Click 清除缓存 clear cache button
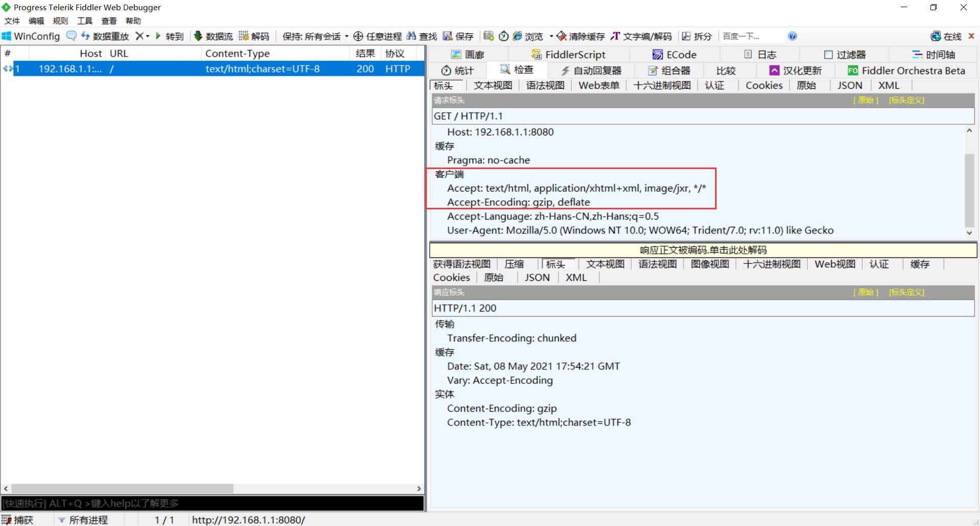 (x=581, y=36)
